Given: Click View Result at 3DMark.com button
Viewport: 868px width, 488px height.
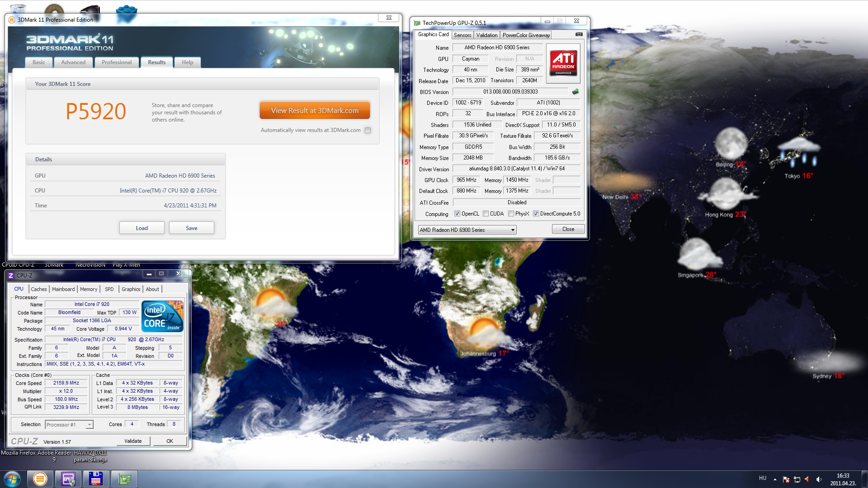Looking at the screenshot, I should coord(315,111).
